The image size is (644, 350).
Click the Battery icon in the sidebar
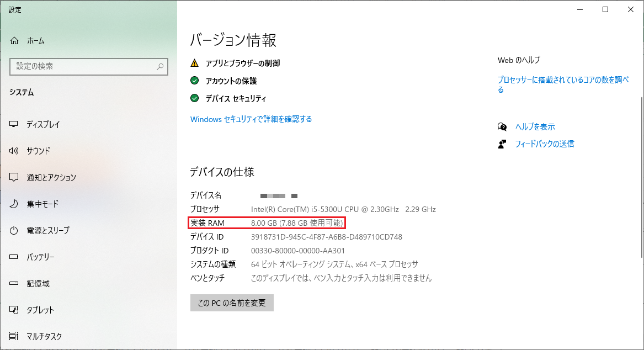pyautogui.click(x=14, y=257)
